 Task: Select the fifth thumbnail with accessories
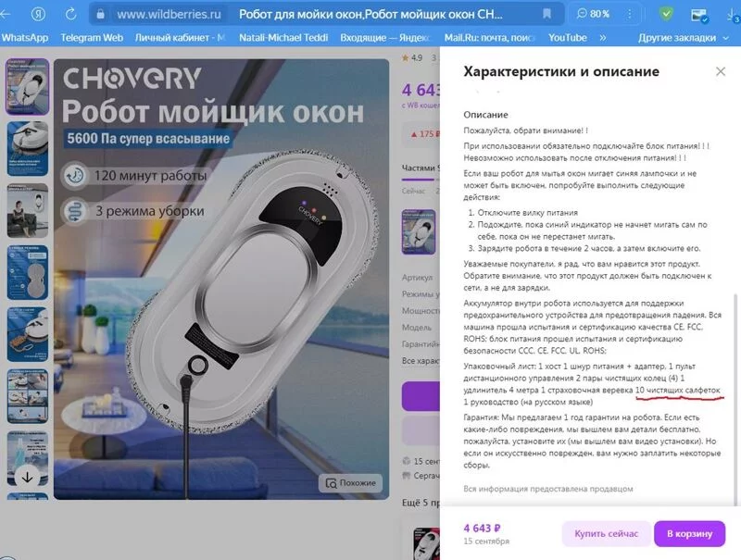click(x=28, y=334)
